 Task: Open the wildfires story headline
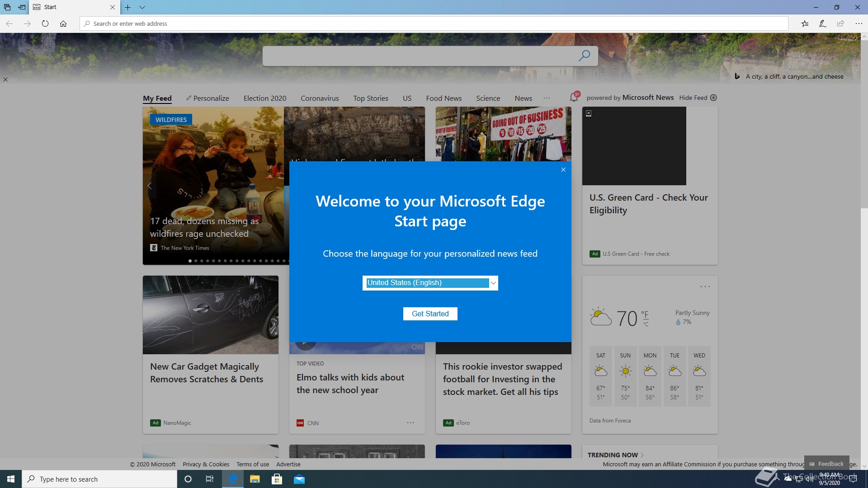[x=204, y=227]
